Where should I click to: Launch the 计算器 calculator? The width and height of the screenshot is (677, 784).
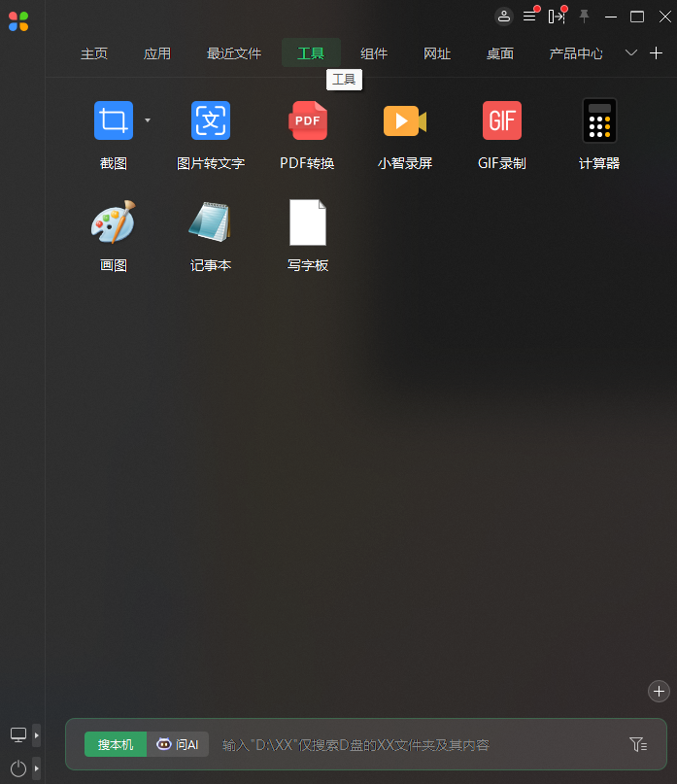coord(599,120)
